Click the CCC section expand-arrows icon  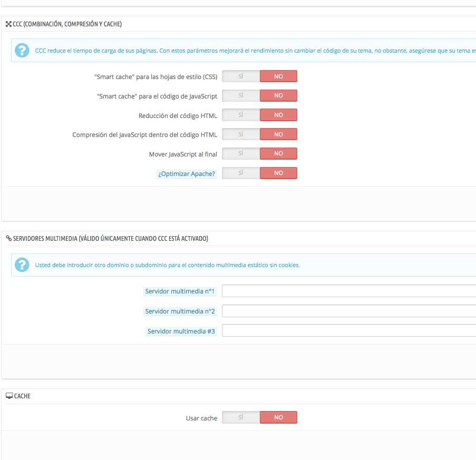pyautogui.click(x=8, y=24)
